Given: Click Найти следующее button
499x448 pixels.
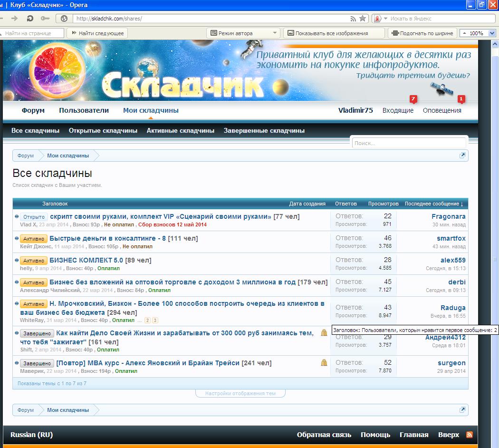Looking at the screenshot, I should coord(97,33).
